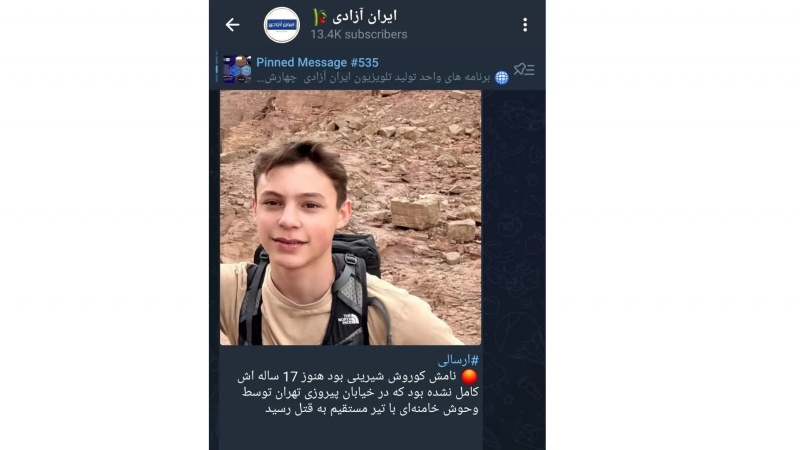Click the North Face logo in photo
This screenshot has width=800, height=450.
click(348, 320)
